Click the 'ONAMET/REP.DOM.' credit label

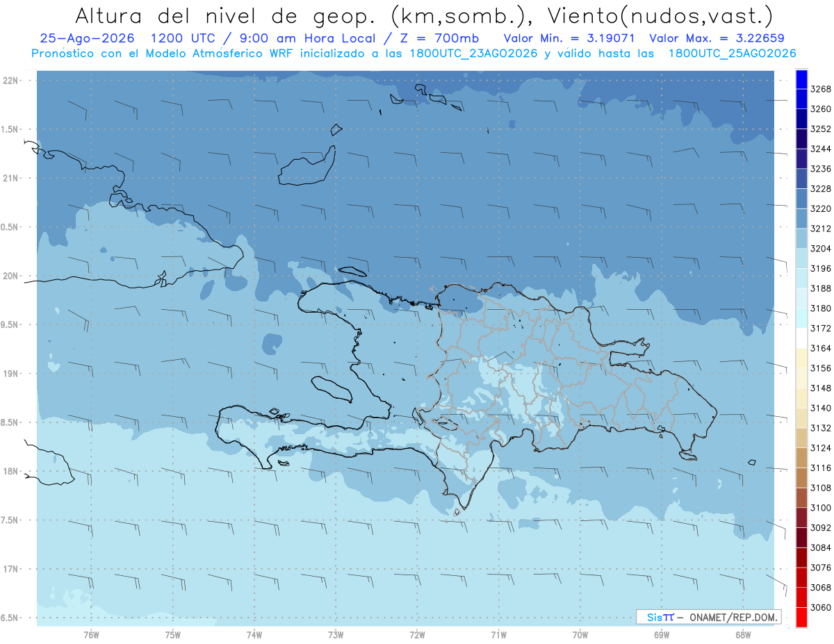point(734,617)
